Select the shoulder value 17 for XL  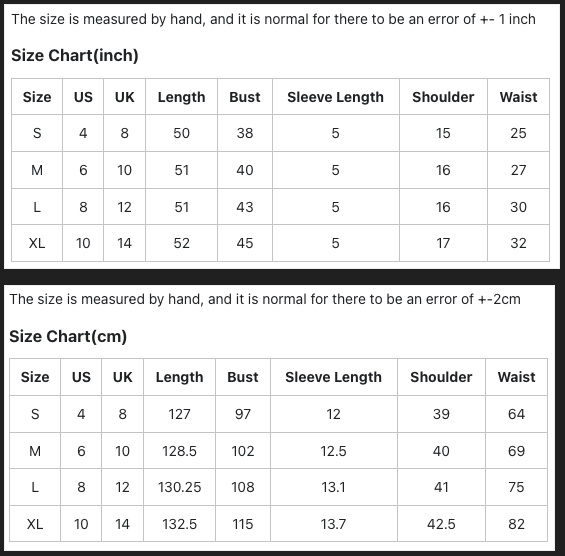pos(443,243)
